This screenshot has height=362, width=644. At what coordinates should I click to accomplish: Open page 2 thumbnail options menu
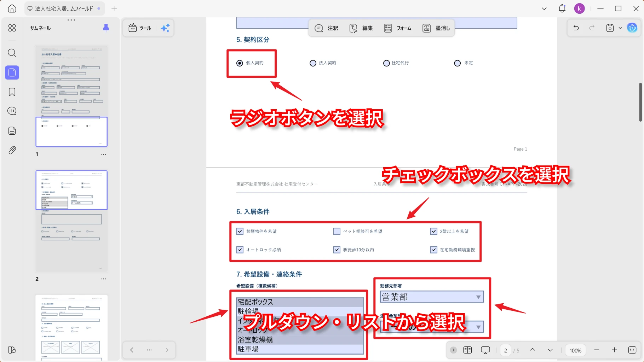[x=103, y=279]
